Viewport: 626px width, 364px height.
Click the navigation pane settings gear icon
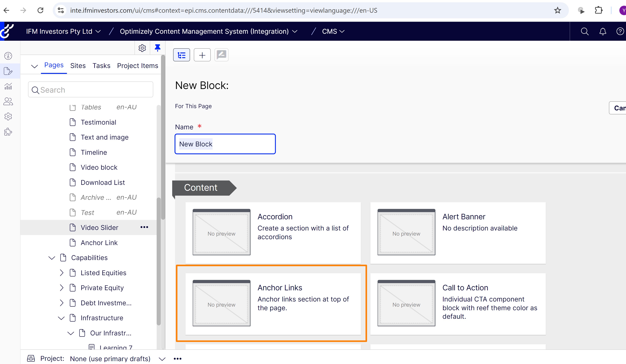142,48
